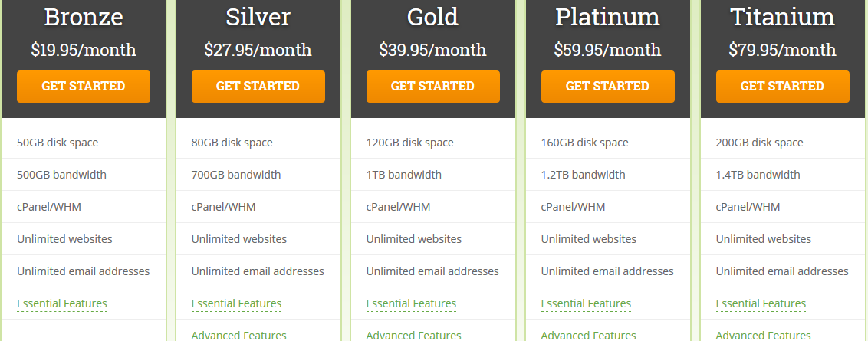Open Advanced Features in Titanium column
868x341 pixels.
coord(764,336)
